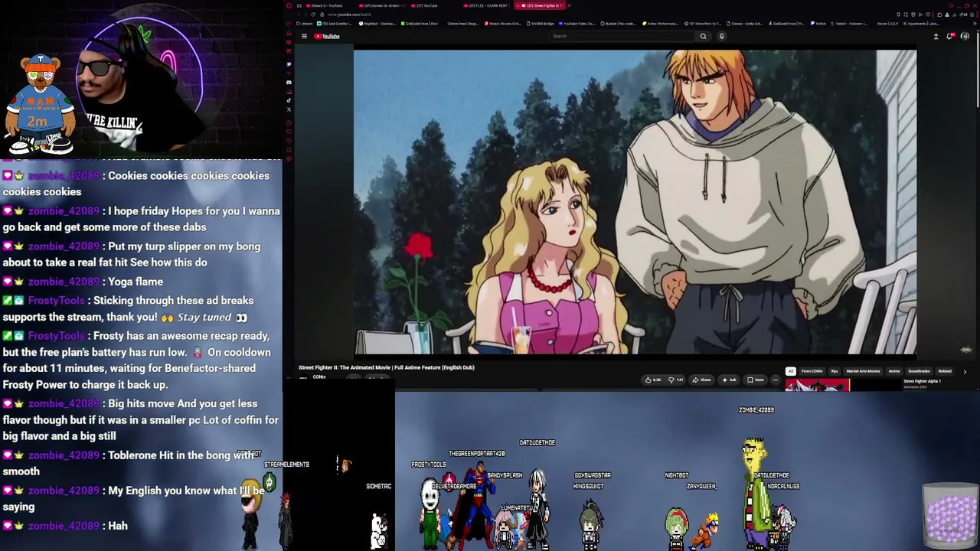Reload the page in the browser toolbar
The image size is (980, 551).
click(x=314, y=15)
